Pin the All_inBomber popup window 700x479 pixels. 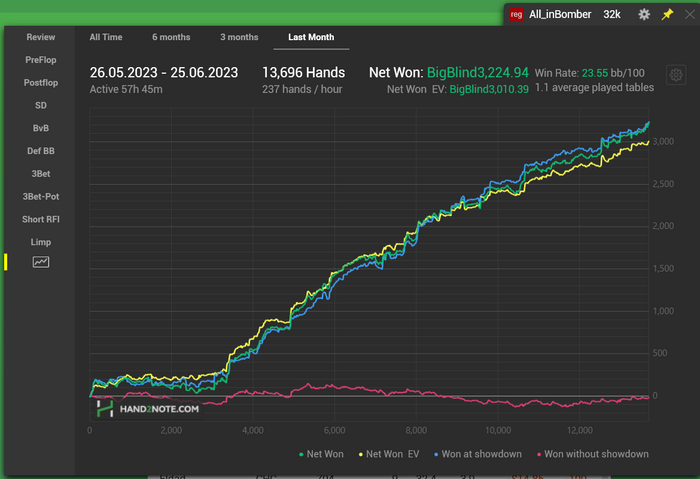coord(667,14)
